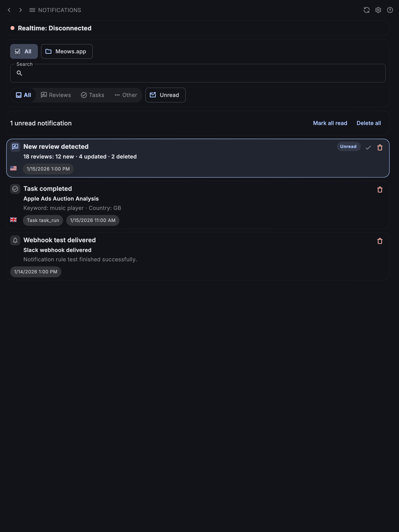Switch to the Reviews tab
Screen dimensions: 399x532
(56, 95)
